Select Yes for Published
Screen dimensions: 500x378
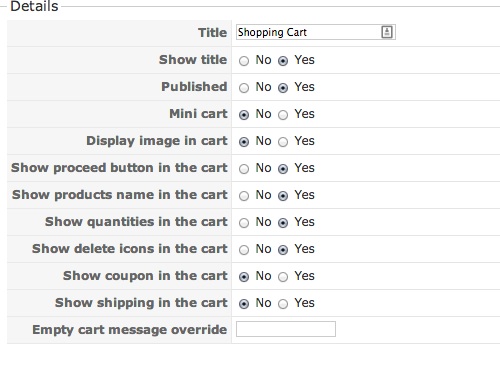(283, 88)
